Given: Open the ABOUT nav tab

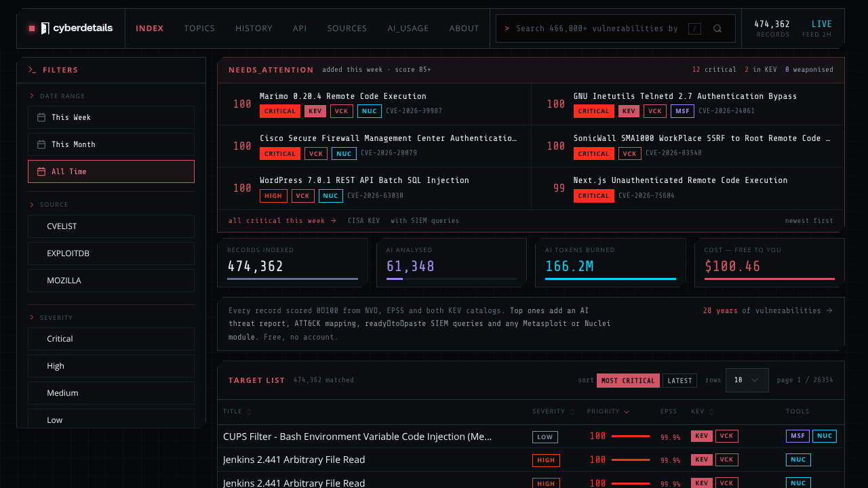Looking at the screenshot, I should click(x=465, y=28).
